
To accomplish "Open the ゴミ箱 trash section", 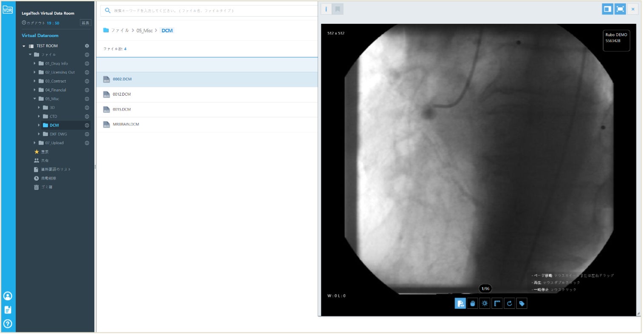I will tap(43, 187).
